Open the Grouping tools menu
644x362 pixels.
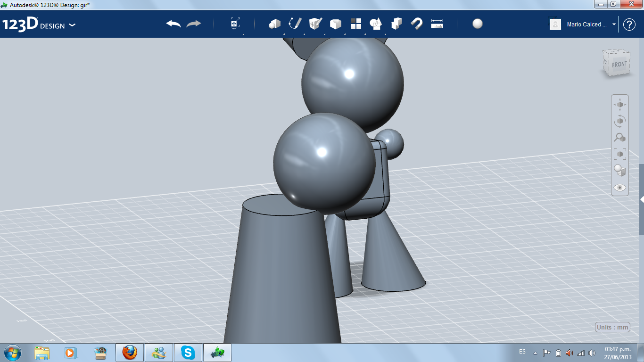coord(376,24)
